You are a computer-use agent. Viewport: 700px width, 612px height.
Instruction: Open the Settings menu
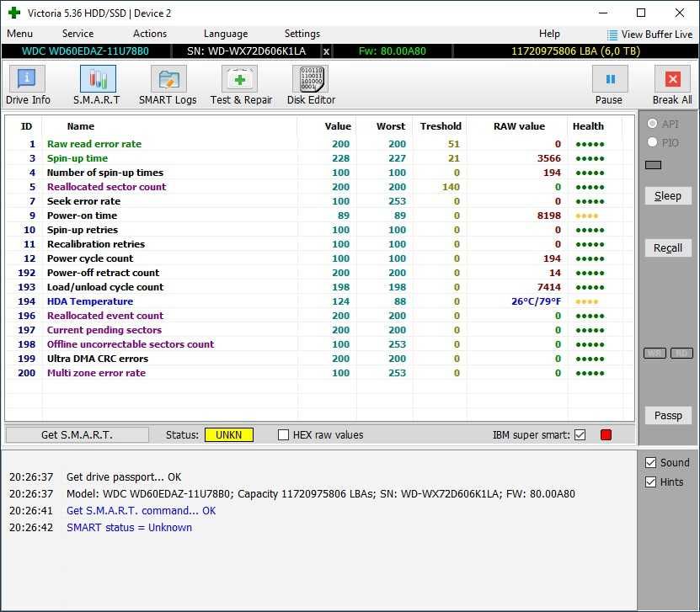point(302,34)
